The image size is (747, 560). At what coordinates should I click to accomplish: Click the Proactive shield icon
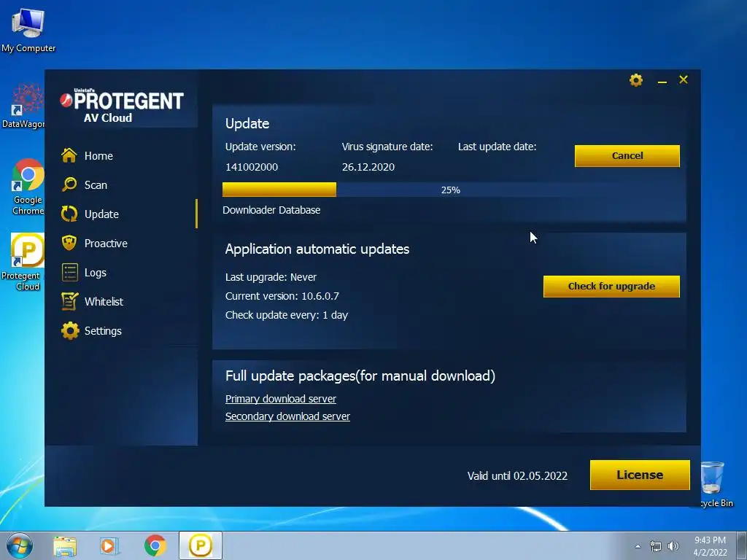tap(69, 243)
